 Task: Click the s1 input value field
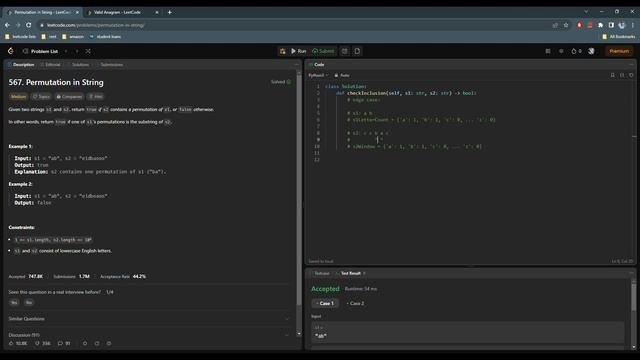(468, 332)
